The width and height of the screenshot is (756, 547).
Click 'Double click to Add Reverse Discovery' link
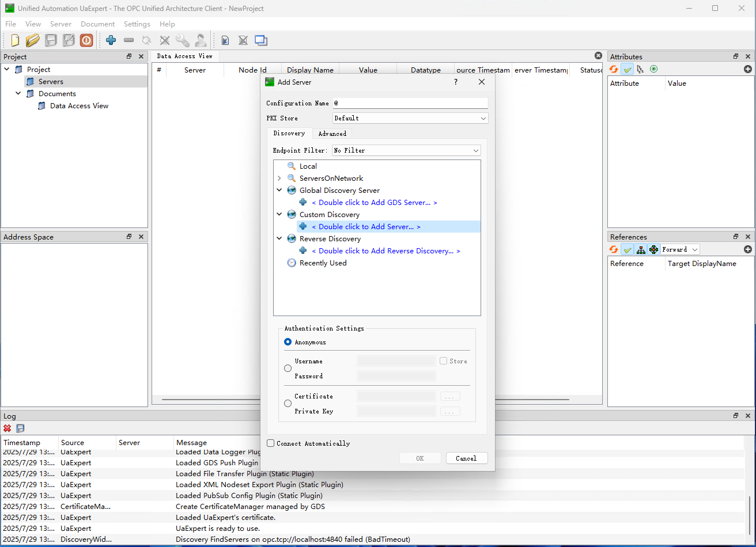pyautogui.click(x=386, y=251)
